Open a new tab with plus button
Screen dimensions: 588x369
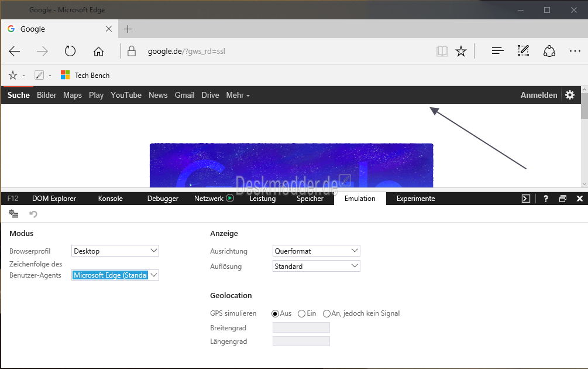(x=128, y=29)
